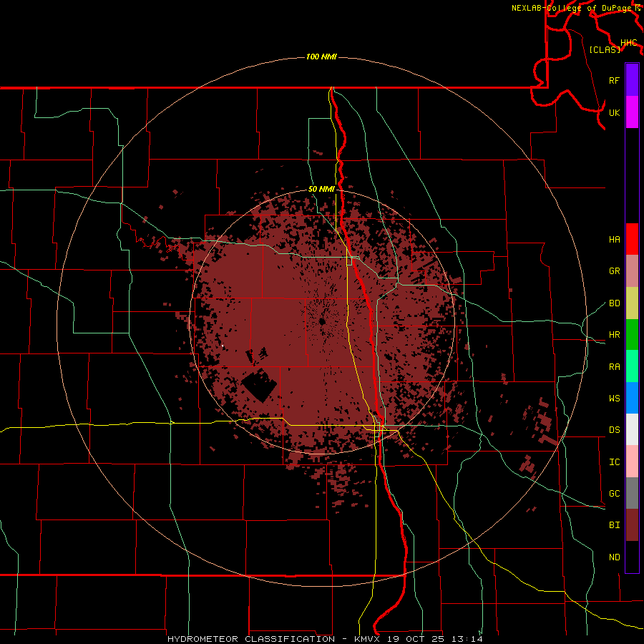Click the GC legend label

click(x=615, y=493)
